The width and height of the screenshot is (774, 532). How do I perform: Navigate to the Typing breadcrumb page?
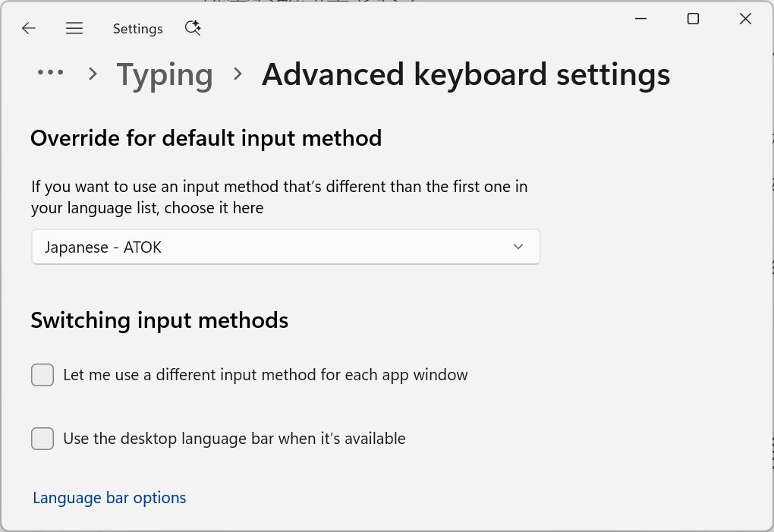pos(165,74)
